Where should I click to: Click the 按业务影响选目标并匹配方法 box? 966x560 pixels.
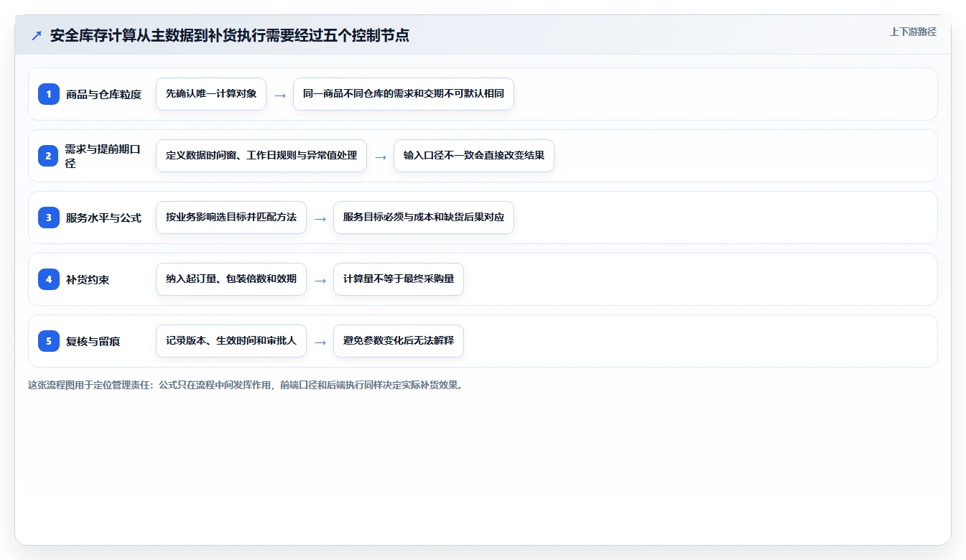point(231,218)
